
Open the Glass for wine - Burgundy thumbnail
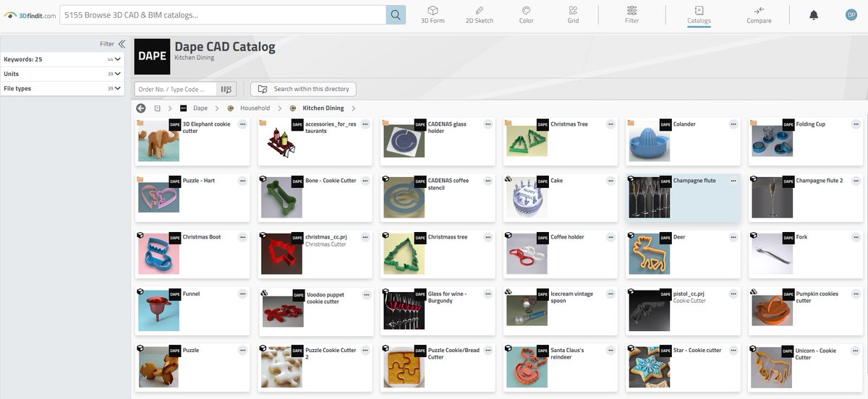tap(404, 311)
